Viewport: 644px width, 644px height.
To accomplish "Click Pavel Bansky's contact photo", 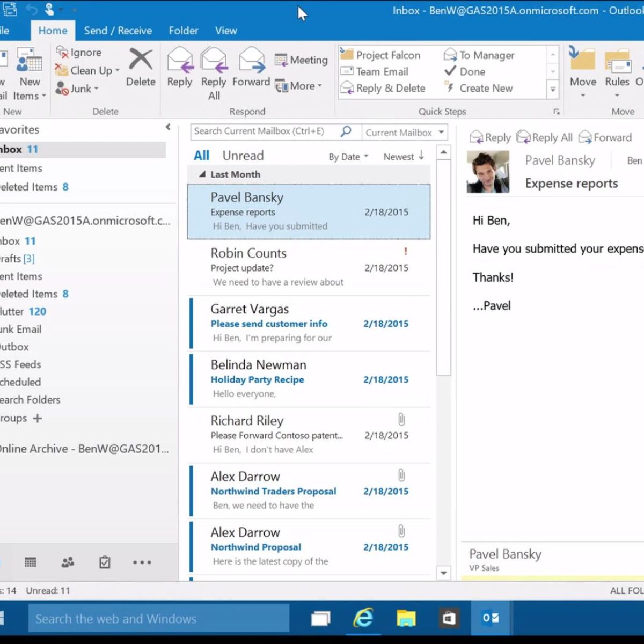I will tap(488, 172).
